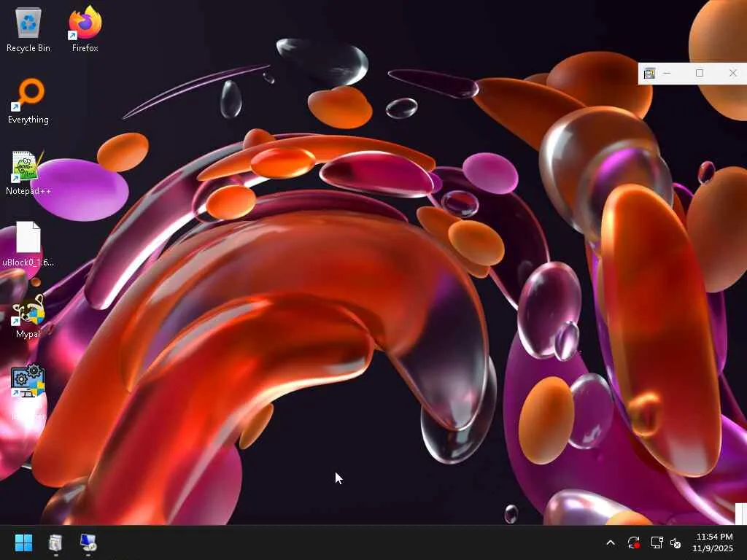Image resolution: width=747 pixels, height=560 pixels.
Task: Launch Firefox from the desktop shortcut
Action: click(x=85, y=29)
